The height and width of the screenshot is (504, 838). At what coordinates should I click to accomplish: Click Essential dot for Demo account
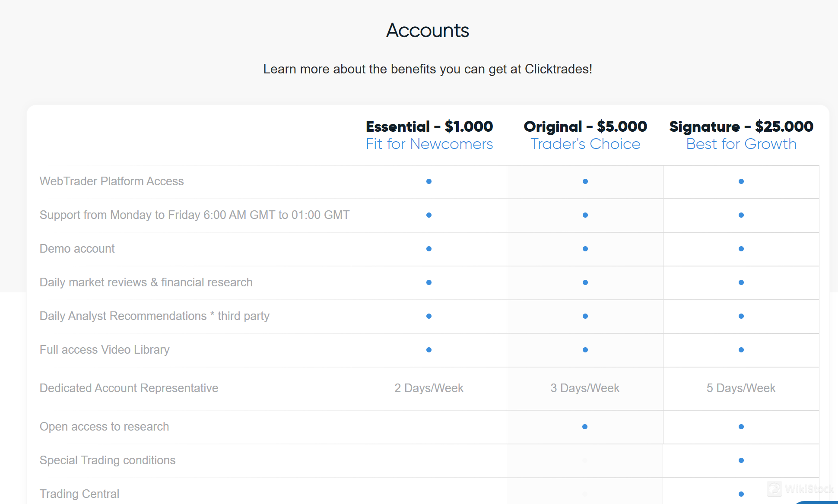pos(429,249)
